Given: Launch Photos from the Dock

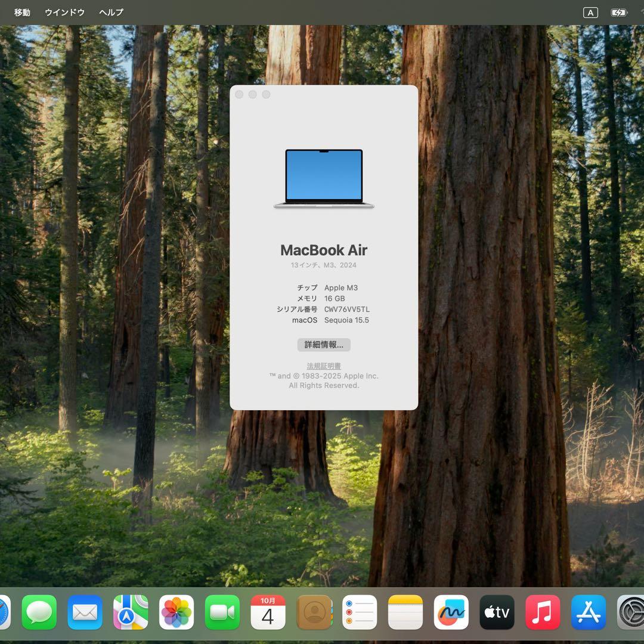Looking at the screenshot, I should coord(176,612).
